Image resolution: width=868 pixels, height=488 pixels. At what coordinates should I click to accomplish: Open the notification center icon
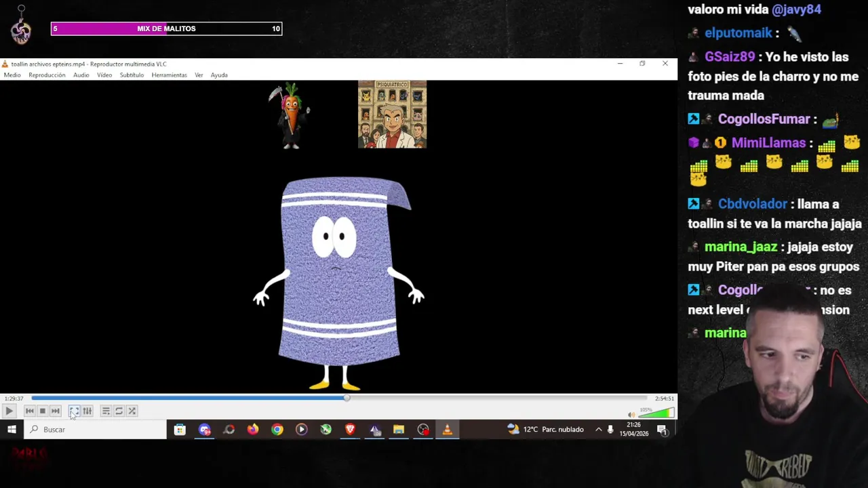662,429
